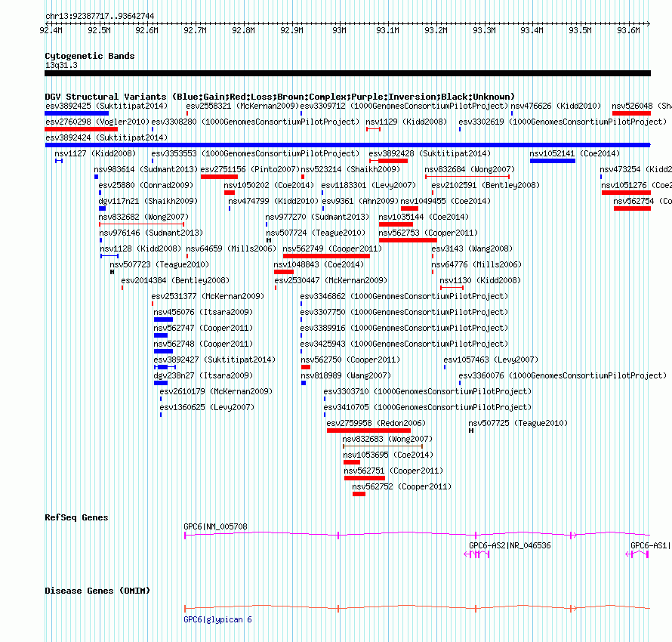Select nsv562748 (Cooper2011) label
Screen dimensions: 672x642
[203, 344]
